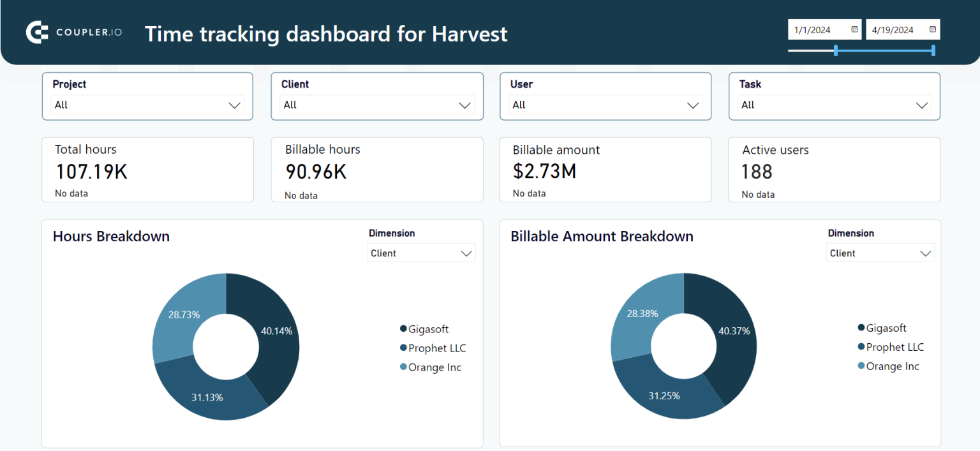
Task: Click the Active users card label
Action: 776,150
